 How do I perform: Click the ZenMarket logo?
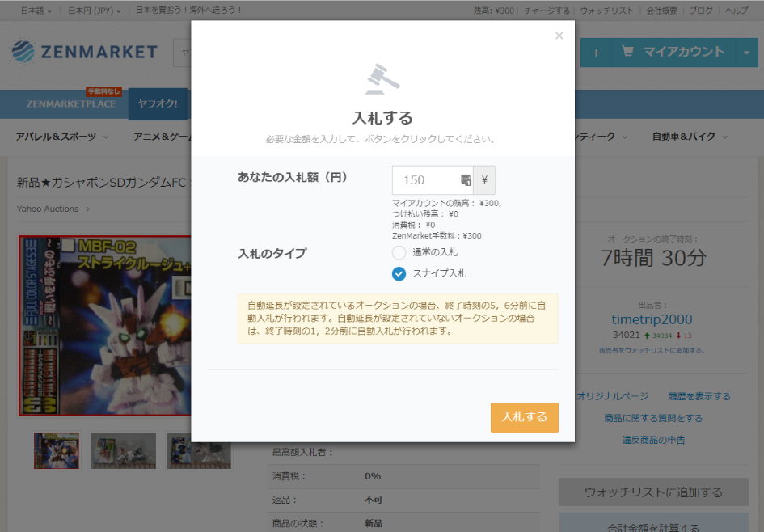84,52
